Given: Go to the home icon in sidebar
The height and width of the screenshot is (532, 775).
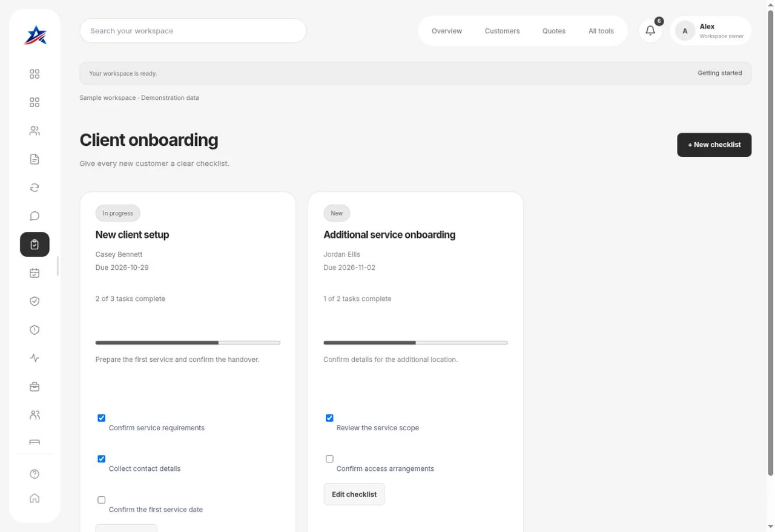Looking at the screenshot, I should [35, 498].
